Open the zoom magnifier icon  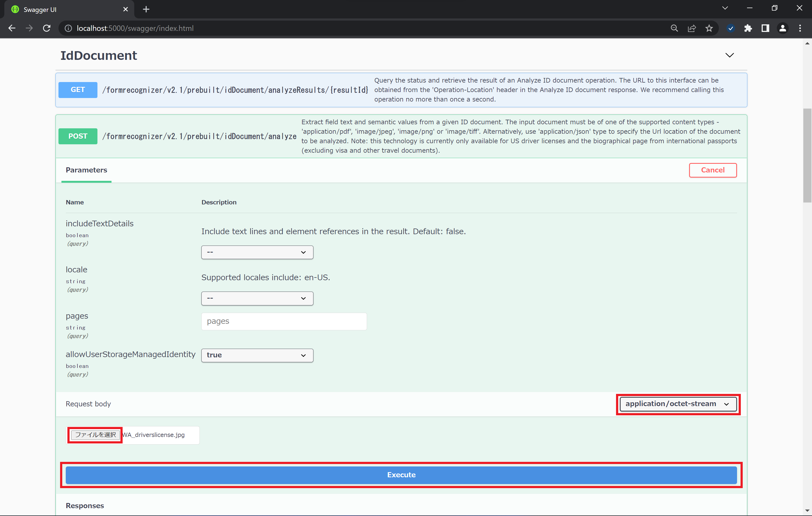coord(674,28)
